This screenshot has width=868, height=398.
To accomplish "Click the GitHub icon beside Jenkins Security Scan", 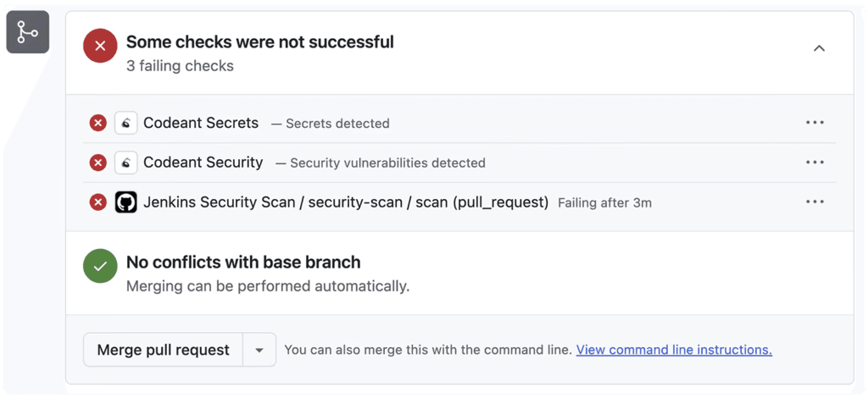I will [126, 202].
